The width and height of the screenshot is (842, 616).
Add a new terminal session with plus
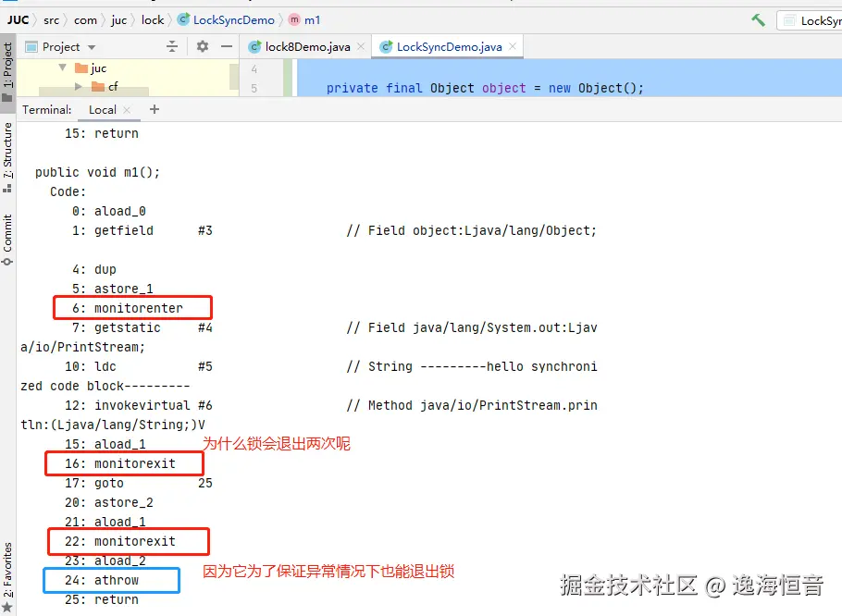tap(155, 109)
